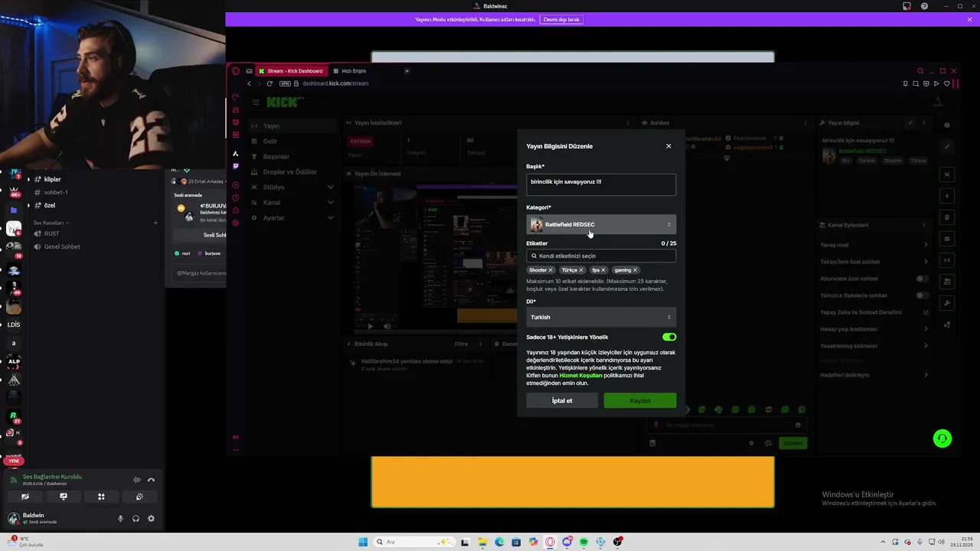Start Discord screen share

[x=64, y=497]
